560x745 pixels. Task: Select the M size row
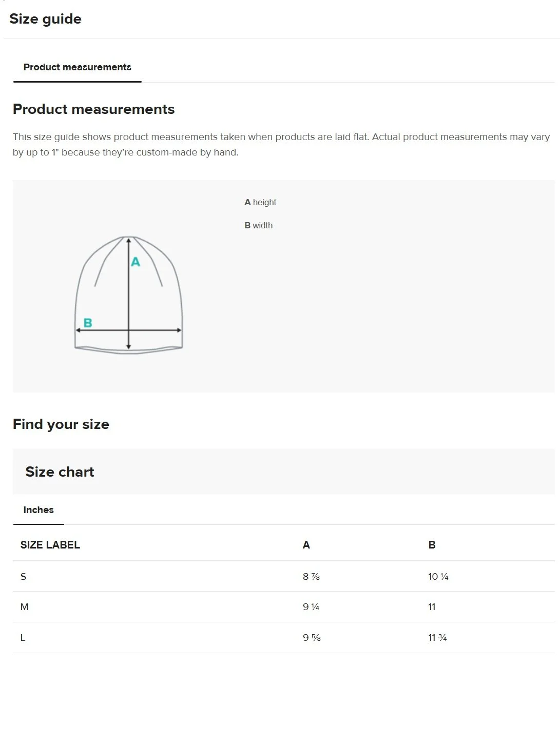pyautogui.click(x=284, y=607)
